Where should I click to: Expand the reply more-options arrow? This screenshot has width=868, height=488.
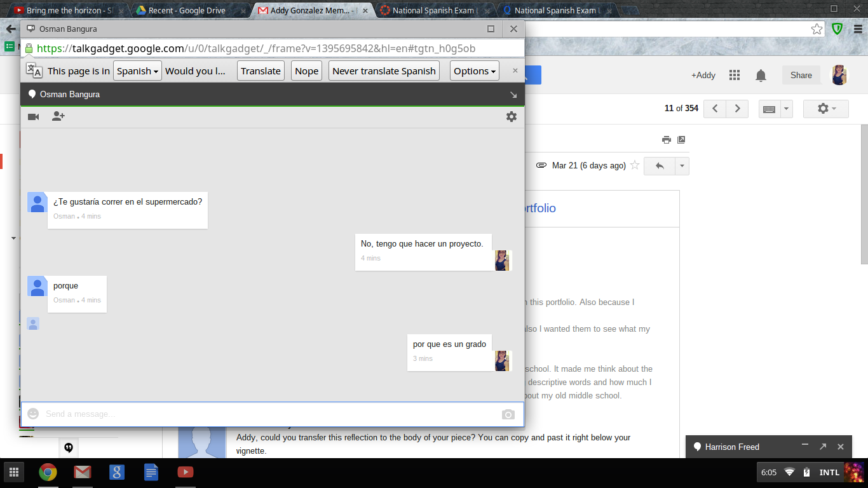click(x=682, y=166)
